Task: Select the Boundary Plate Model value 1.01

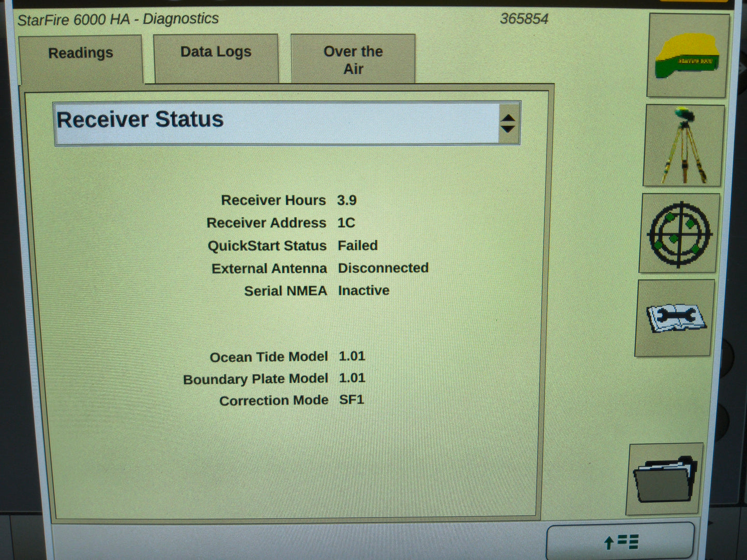Action: (352, 378)
